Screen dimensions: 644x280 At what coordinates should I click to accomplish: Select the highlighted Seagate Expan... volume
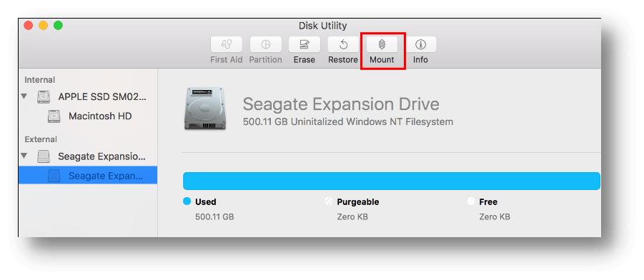(x=87, y=175)
